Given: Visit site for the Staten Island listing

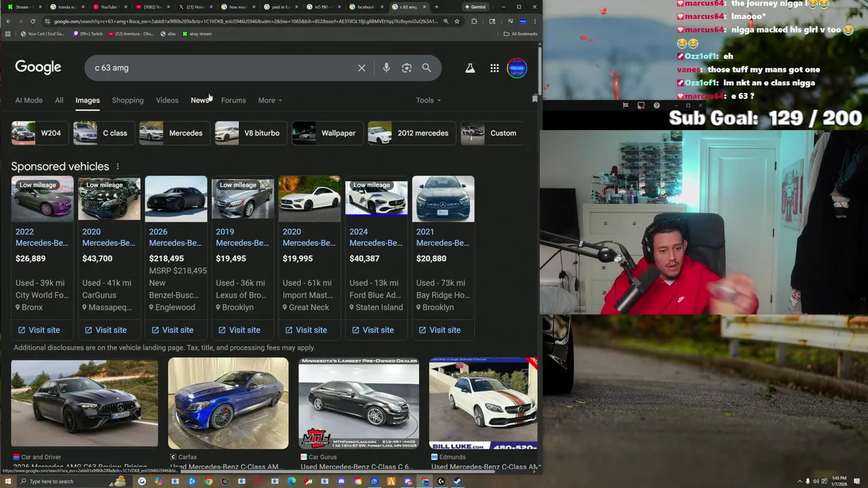Looking at the screenshot, I should coord(372,330).
